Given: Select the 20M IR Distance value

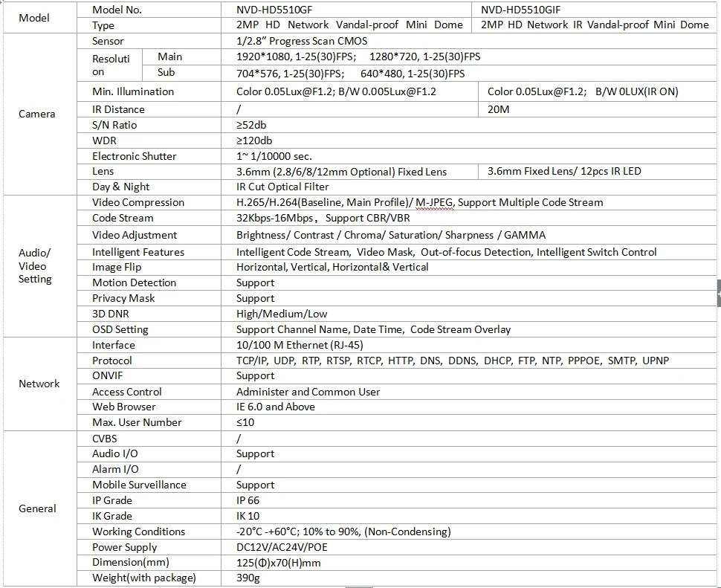Looking at the screenshot, I should (499, 109).
